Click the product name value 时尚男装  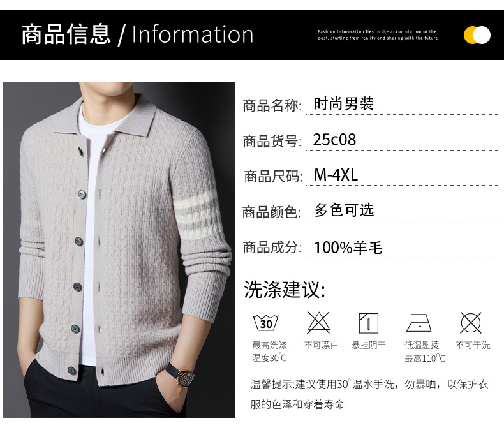point(344,104)
